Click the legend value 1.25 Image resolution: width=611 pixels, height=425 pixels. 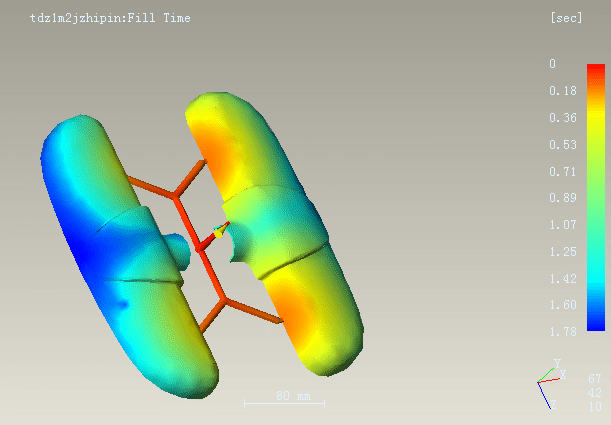tap(563, 252)
